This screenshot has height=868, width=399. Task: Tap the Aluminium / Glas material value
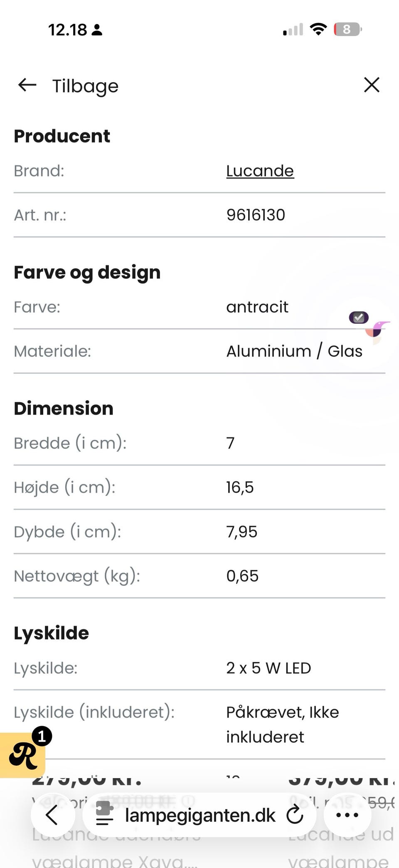tap(294, 351)
